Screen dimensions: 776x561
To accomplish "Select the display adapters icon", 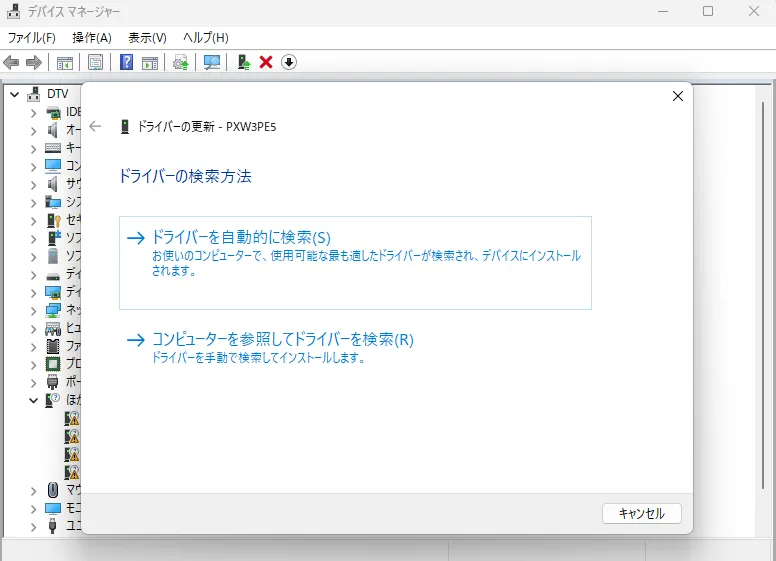I will pyautogui.click(x=53, y=293).
